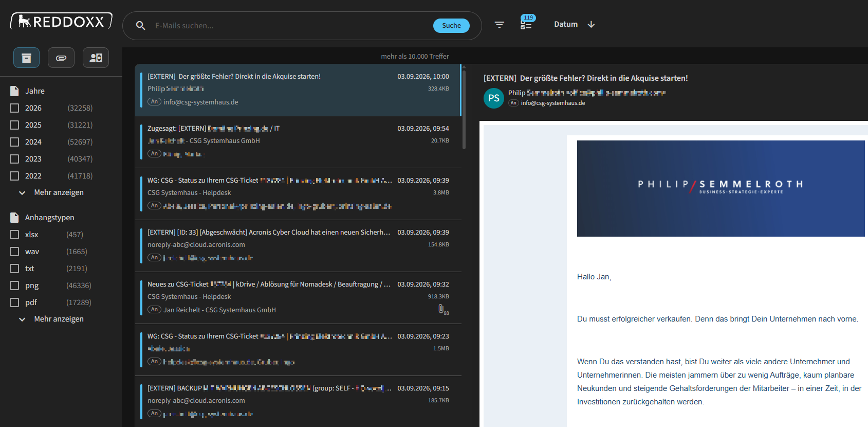Click the attachment paperclip on kDrive ticket mail
The height and width of the screenshot is (427, 868).
(441, 309)
